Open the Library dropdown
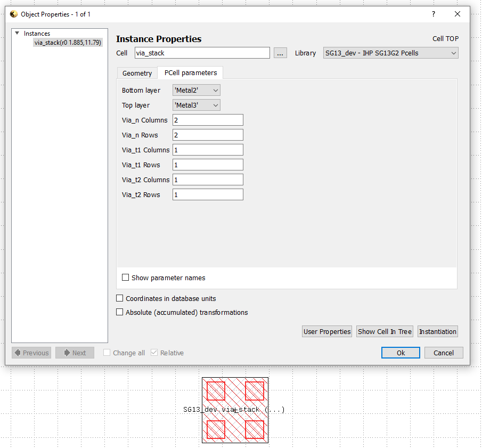482x448 pixels. [x=391, y=53]
